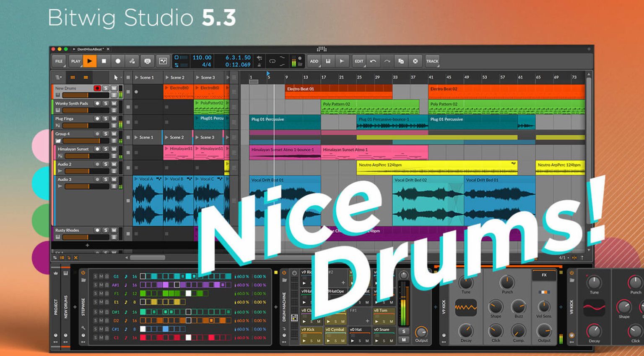Open the ADD menu in toolbar
Screen dimensions: 644x356
[x=314, y=61]
